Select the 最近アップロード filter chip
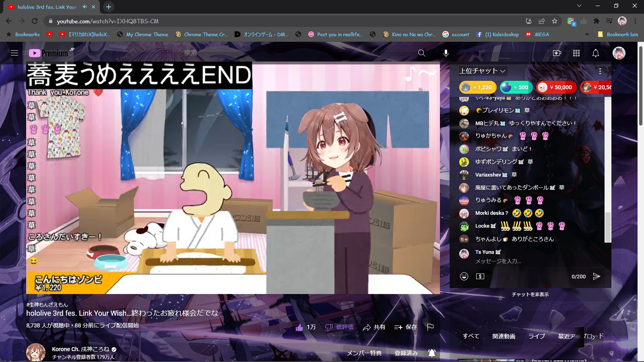 click(581, 336)
